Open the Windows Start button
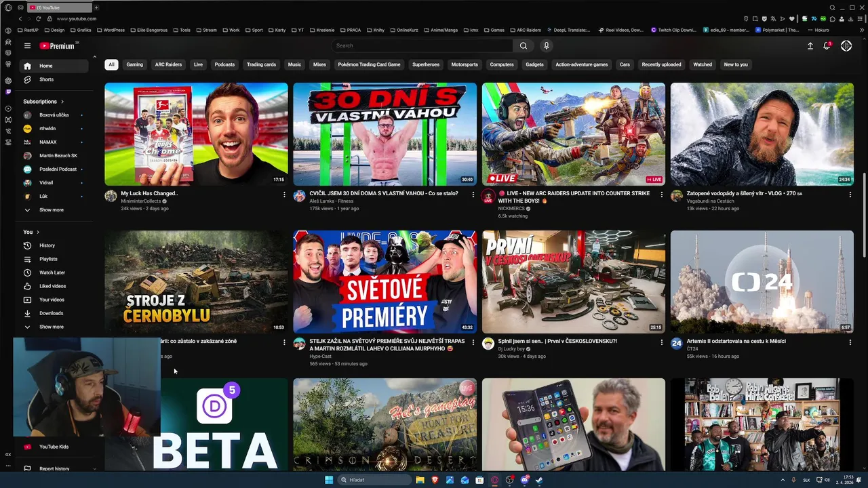Screen dimensions: 868x488 click(x=329, y=480)
